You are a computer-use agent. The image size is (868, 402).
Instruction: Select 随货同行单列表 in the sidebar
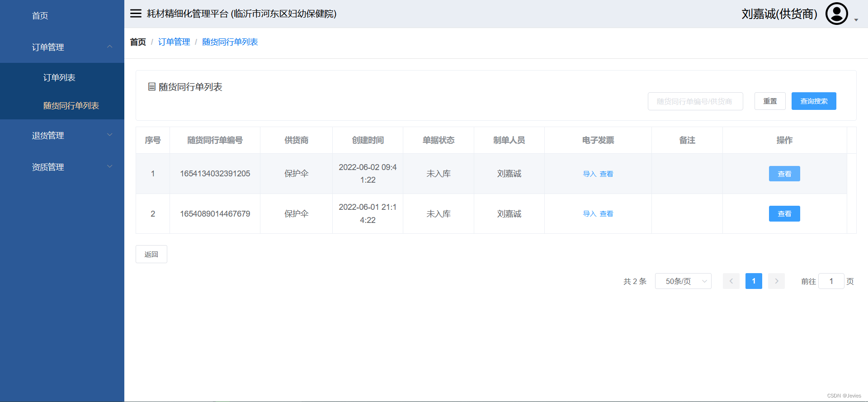click(x=62, y=105)
